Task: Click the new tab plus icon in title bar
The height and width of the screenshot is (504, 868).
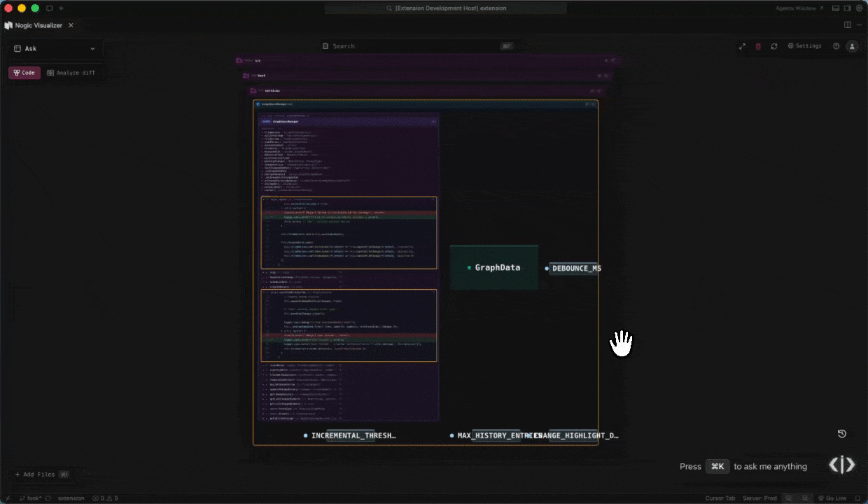Action: 61,8
